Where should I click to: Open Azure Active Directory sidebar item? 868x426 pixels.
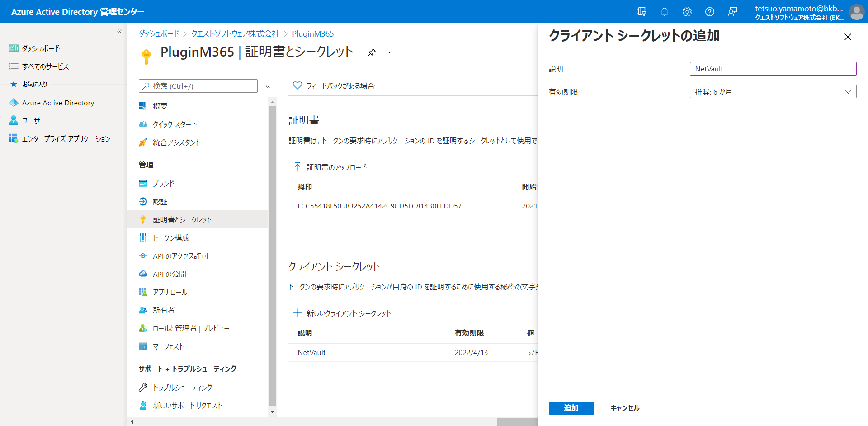point(52,103)
